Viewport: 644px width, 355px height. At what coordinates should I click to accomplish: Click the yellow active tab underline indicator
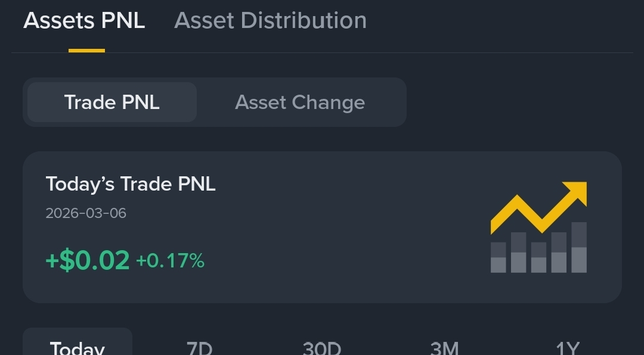(86, 51)
